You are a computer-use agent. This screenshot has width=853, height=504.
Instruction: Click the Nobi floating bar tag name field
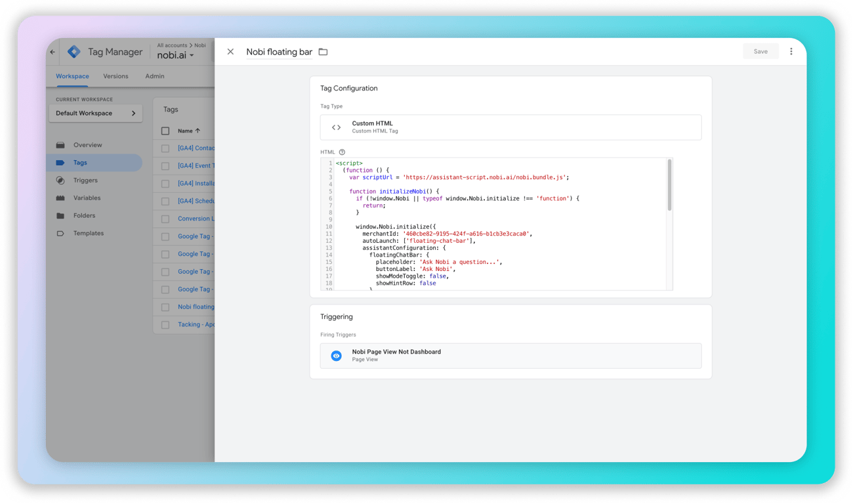coord(280,52)
